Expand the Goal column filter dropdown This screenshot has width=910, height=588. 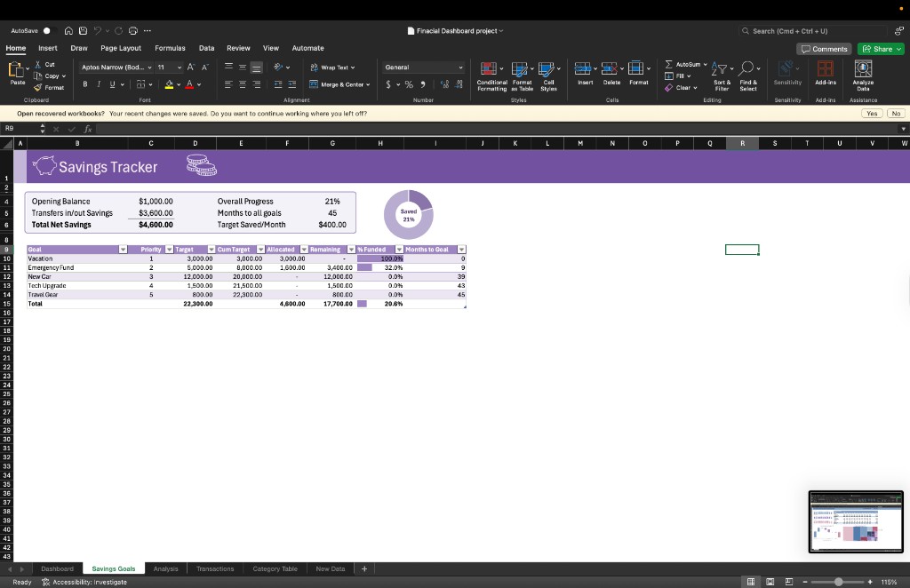pyautogui.click(x=124, y=250)
